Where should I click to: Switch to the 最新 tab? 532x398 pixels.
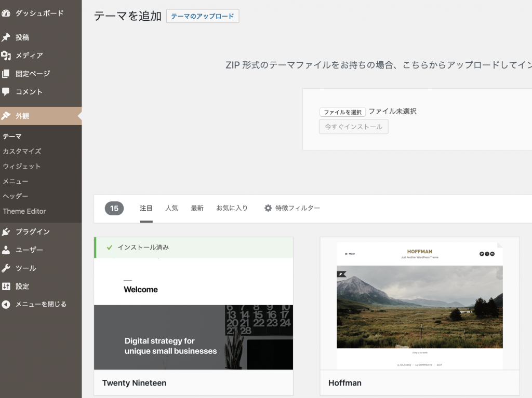pyautogui.click(x=197, y=208)
